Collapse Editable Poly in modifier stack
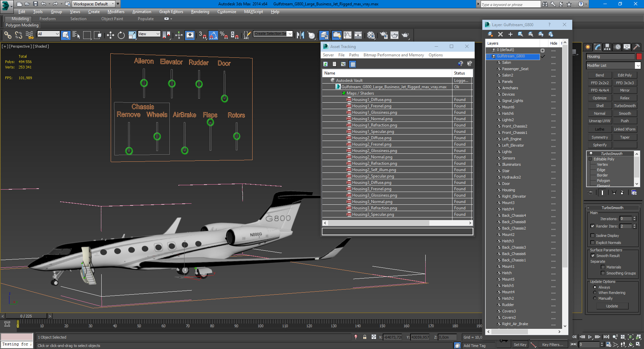644x349 pixels. [x=590, y=159]
